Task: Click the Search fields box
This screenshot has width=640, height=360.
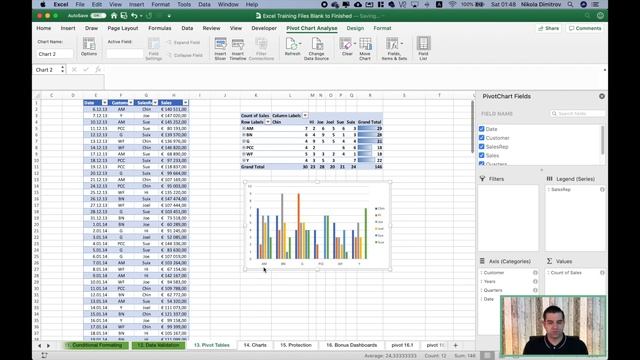Action: [578, 113]
